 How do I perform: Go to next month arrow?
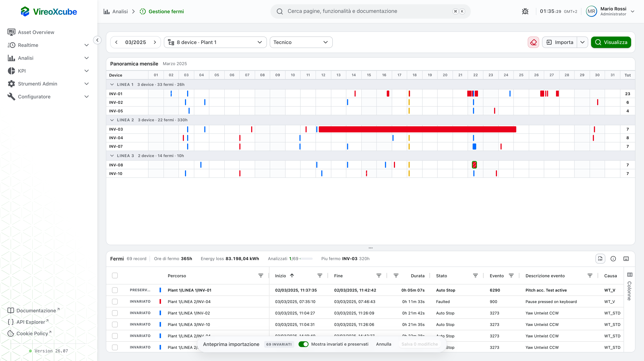[155, 42]
